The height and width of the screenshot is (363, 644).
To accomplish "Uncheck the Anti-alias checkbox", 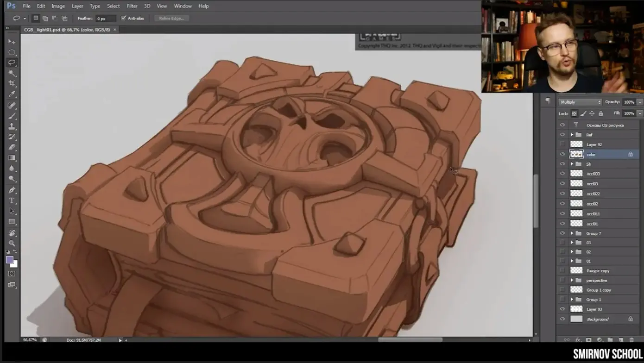I will tap(124, 19).
